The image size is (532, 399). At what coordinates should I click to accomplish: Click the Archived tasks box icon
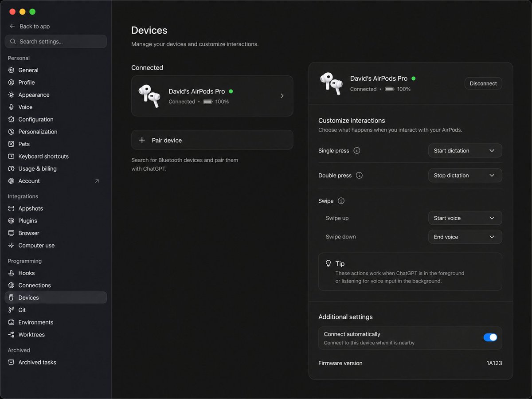(x=12, y=362)
